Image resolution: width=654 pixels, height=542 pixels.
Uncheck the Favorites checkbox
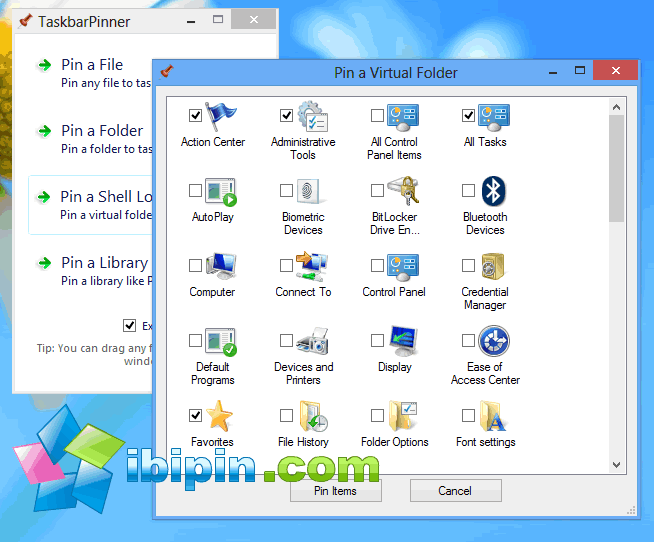coord(195,416)
